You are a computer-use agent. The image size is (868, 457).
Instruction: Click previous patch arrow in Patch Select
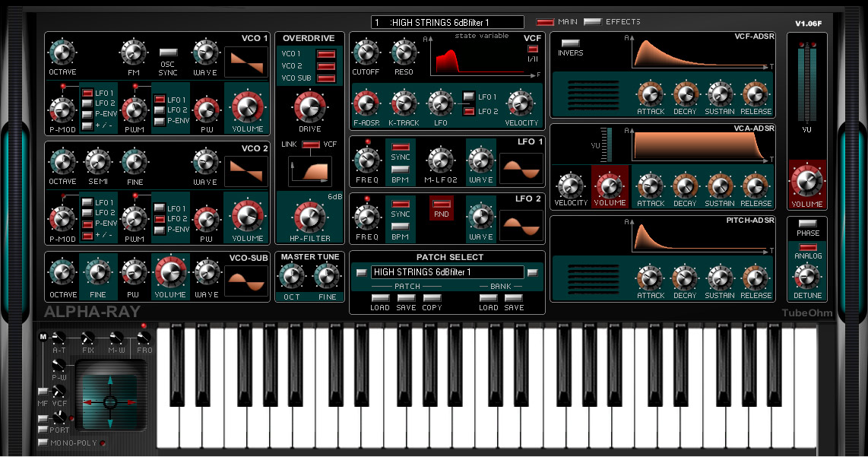[362, 272]
